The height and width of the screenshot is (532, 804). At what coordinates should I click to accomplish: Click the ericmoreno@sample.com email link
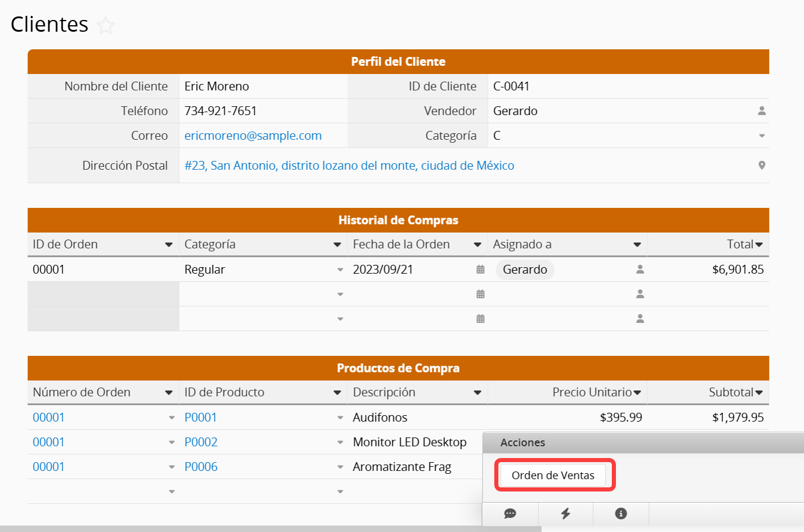pos(253,136)
